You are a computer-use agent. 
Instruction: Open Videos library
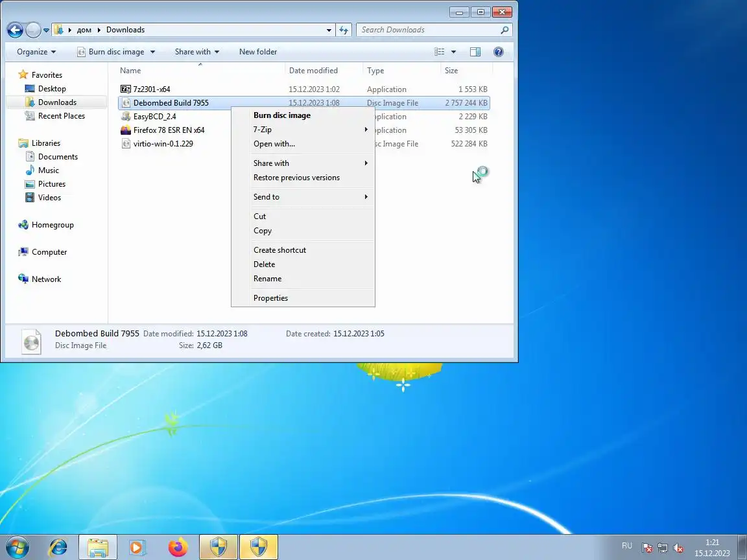point(43,198)
